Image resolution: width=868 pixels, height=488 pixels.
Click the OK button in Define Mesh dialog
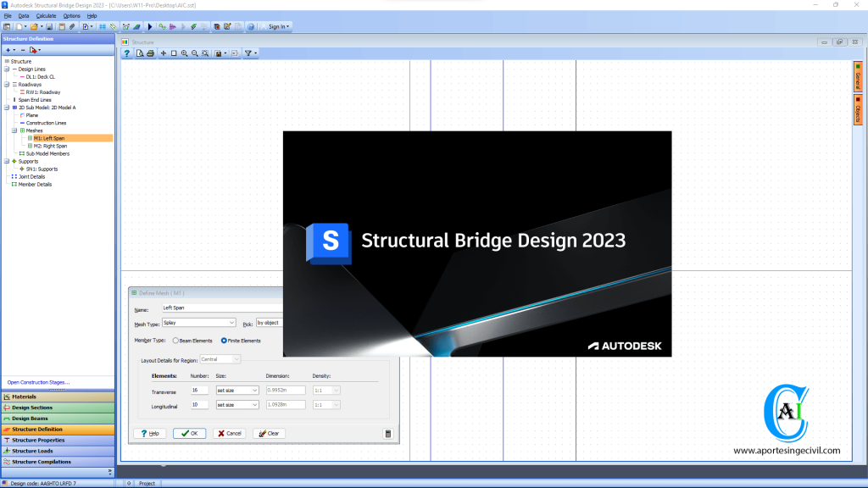click(x=188, y=433)
